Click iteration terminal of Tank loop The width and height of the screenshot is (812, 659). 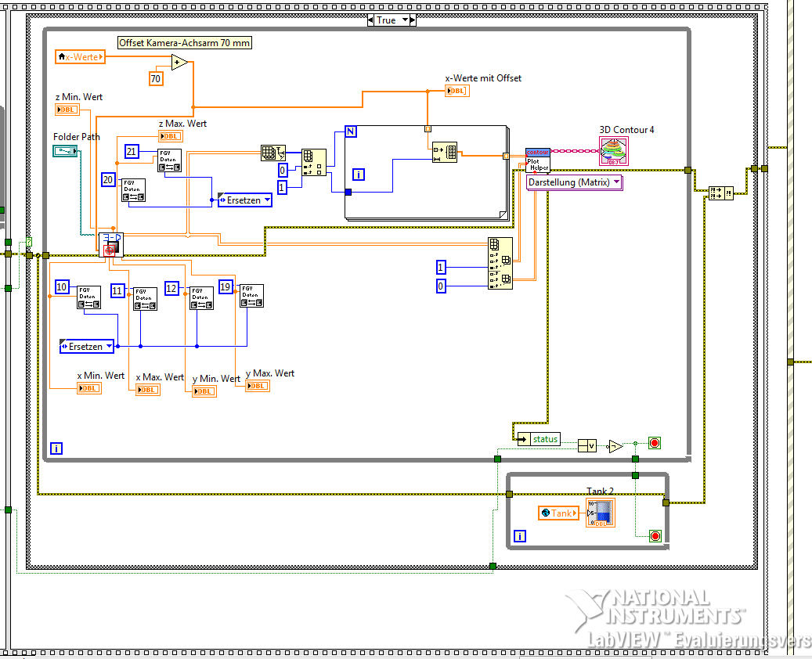519,536
